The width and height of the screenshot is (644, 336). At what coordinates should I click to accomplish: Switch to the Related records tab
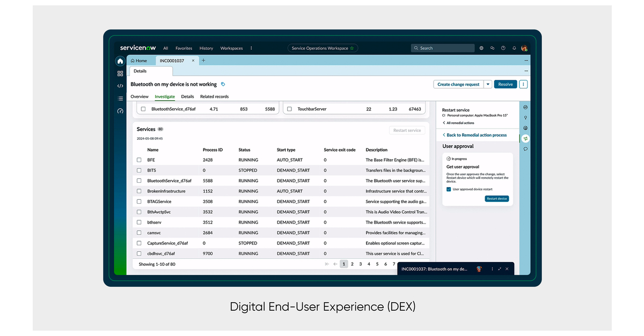214,96
